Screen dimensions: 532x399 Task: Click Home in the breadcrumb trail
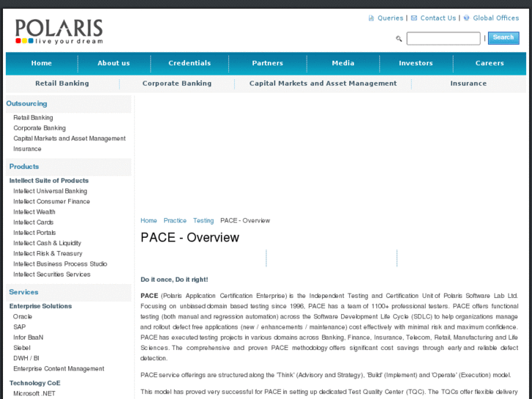[149, 220]
